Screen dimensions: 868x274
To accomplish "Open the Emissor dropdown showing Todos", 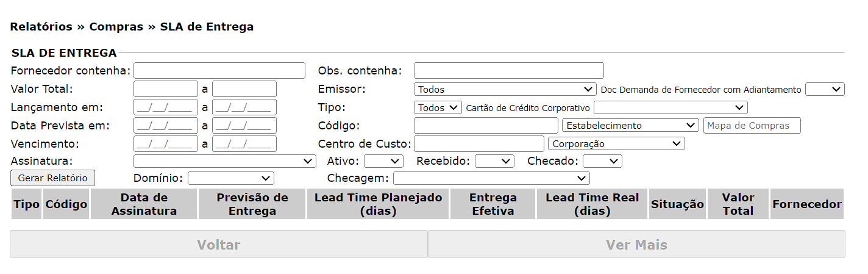I will (505, 89).
